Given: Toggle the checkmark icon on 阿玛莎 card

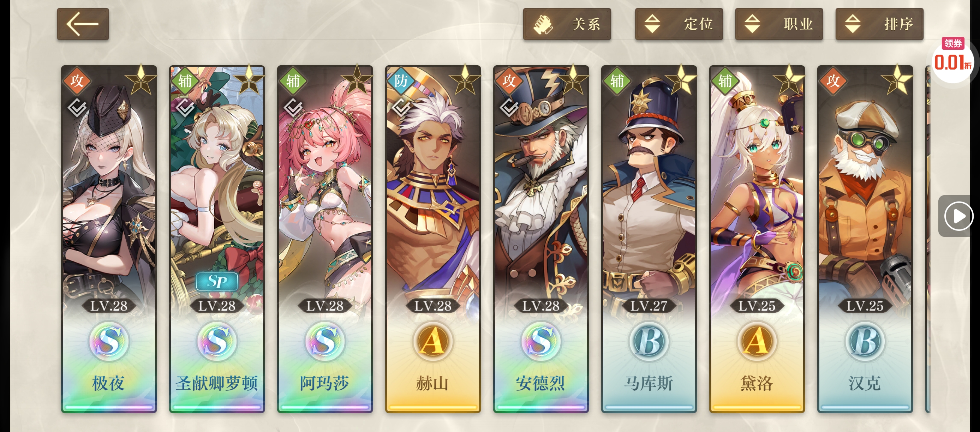Looking at the screenshot, I should click(x=294, y=108).
